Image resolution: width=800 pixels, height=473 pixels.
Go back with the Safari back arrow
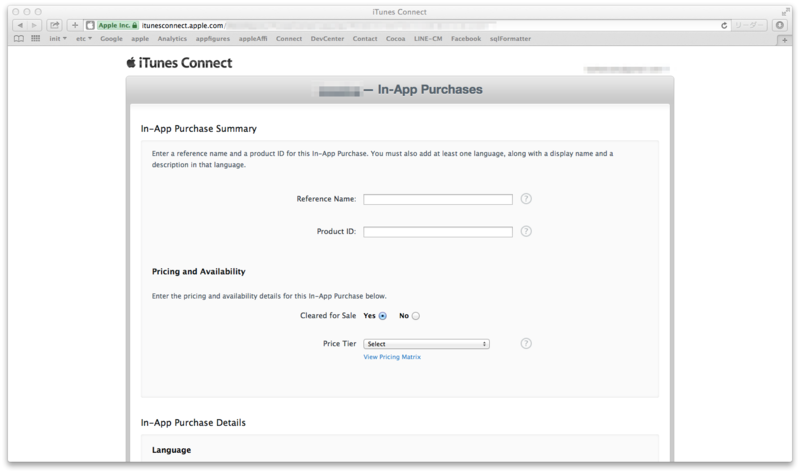20,25
